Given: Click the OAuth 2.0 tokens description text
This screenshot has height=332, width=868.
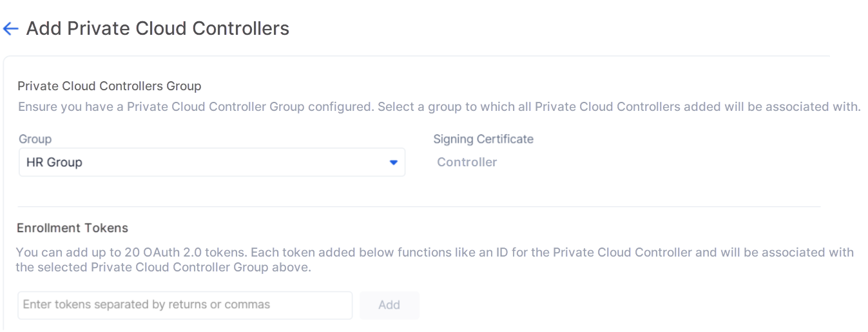Looking at the screenshot, I should pos(434,259).
